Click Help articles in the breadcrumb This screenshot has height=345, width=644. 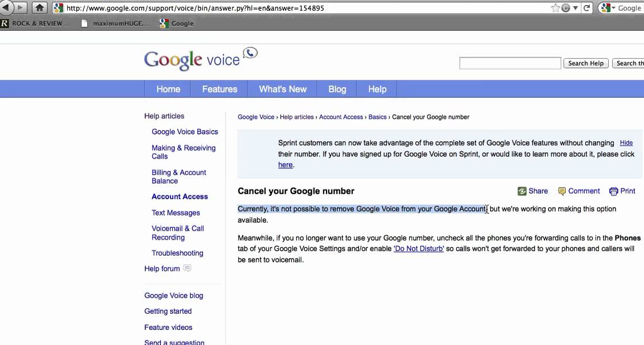tap(296, 117)
